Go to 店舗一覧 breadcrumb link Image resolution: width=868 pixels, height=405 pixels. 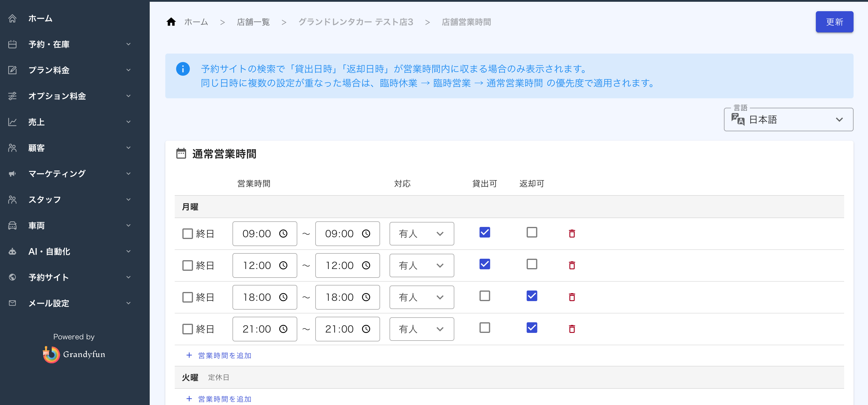(x=253, y=22)
